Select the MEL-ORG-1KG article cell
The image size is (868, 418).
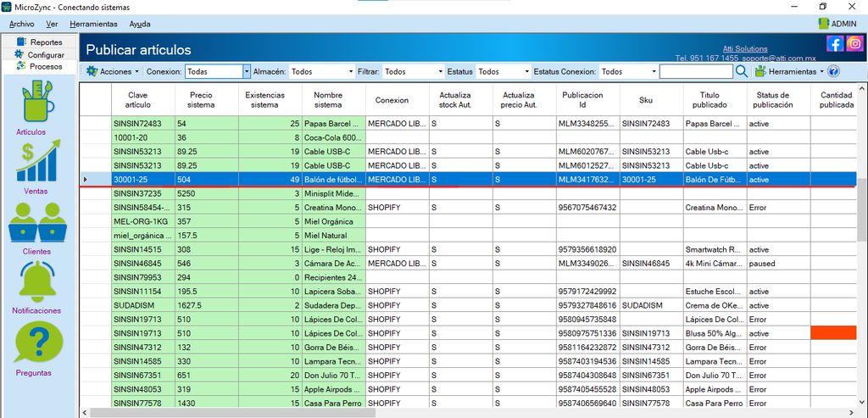pyautogui.click(x=143, y=221)
